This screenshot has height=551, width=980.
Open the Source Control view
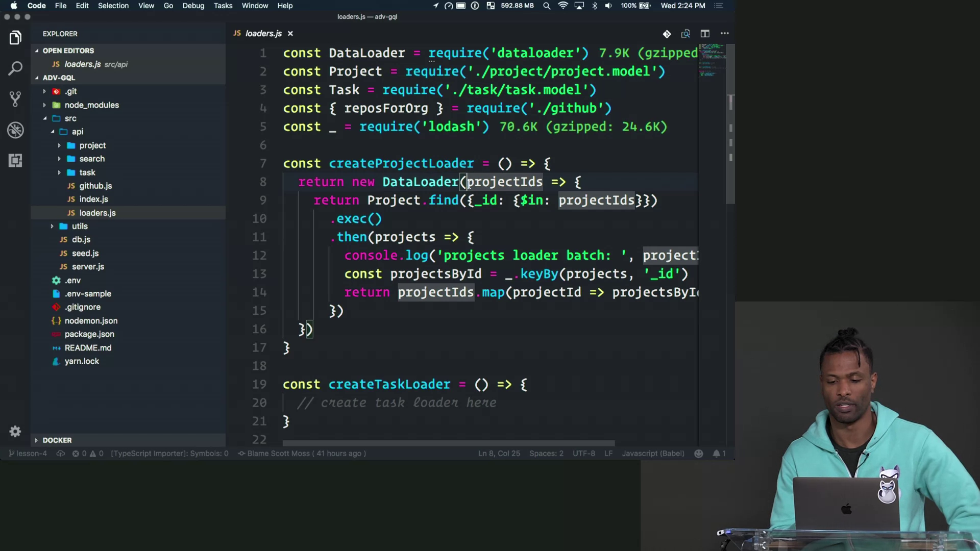click(x=15, y=99)
